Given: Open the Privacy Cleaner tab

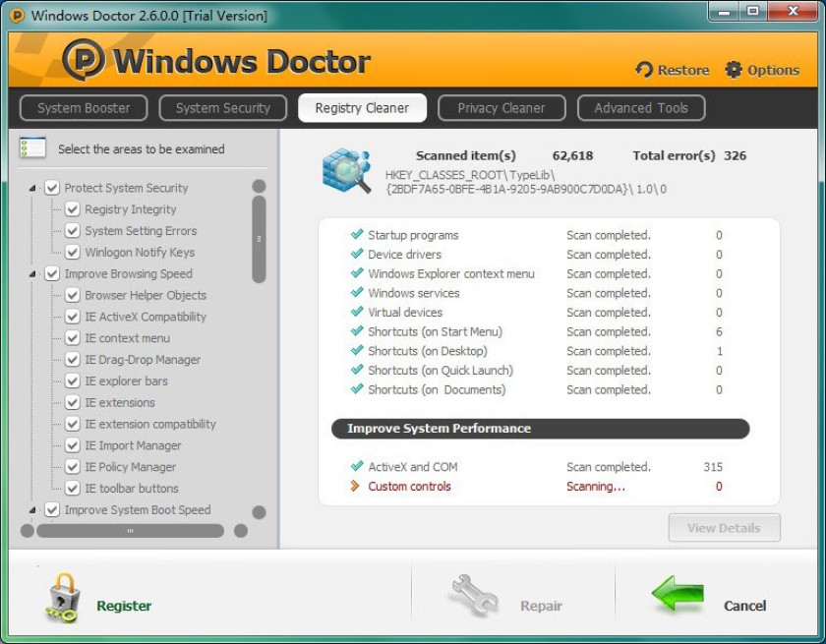Looking at the screenshot, I should (501, 108).
